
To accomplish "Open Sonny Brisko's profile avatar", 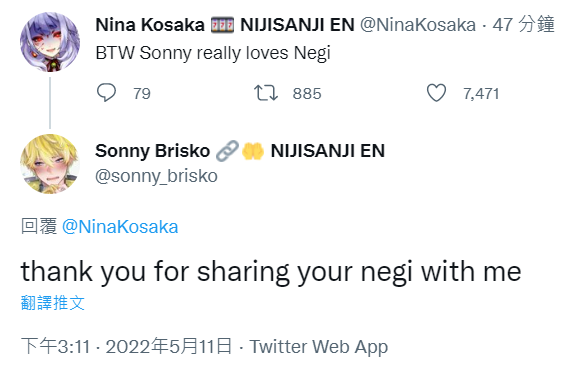I will pos(50,164).
